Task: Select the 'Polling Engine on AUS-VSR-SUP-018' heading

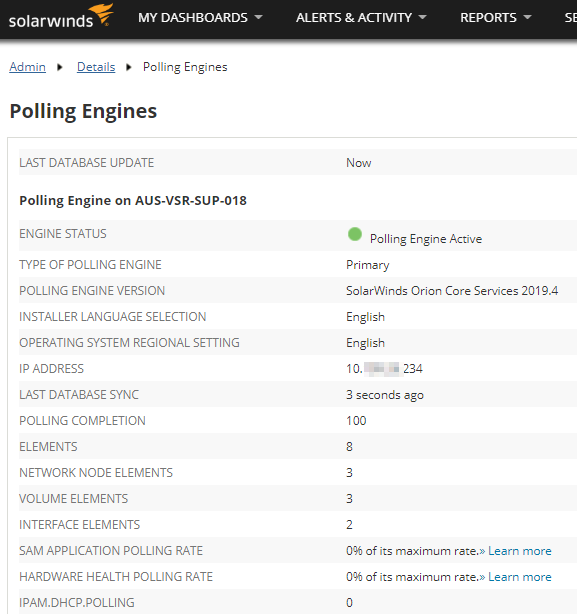Action: [133, 200]
